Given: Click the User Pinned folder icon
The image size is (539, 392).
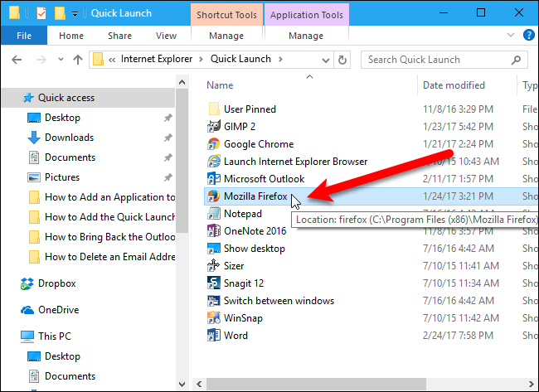Looking at the screenshot, I should (214, 109).
